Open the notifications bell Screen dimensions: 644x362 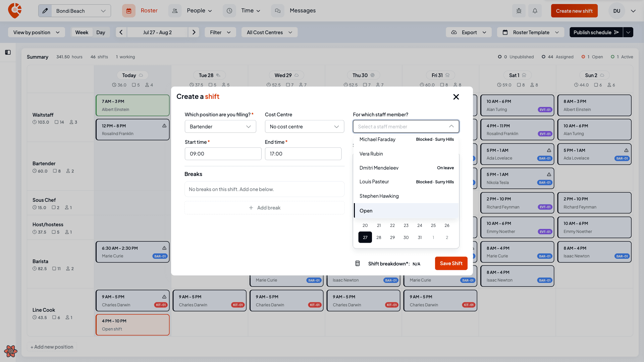coord(535,11)
